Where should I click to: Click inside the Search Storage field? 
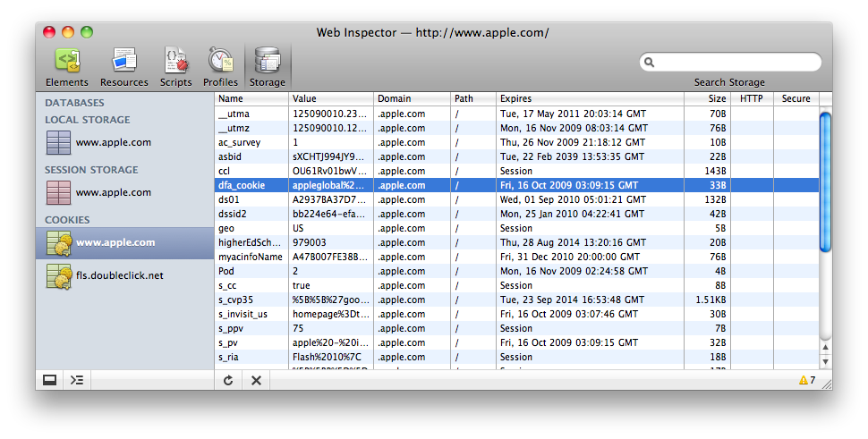pyautogui.click(x=730, y=62)
